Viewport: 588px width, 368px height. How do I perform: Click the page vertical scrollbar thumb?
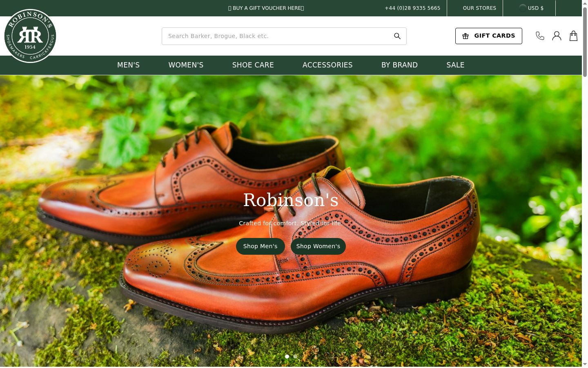click(x=585, y=42)
